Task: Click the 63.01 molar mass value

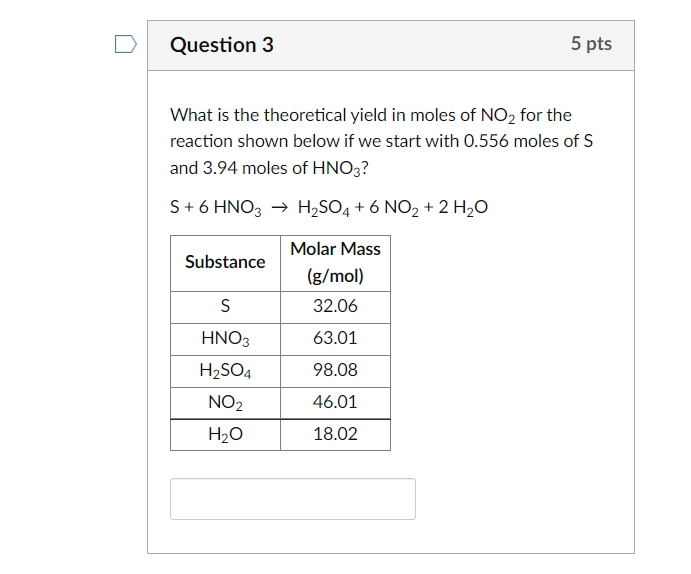Action: (335, 339)
